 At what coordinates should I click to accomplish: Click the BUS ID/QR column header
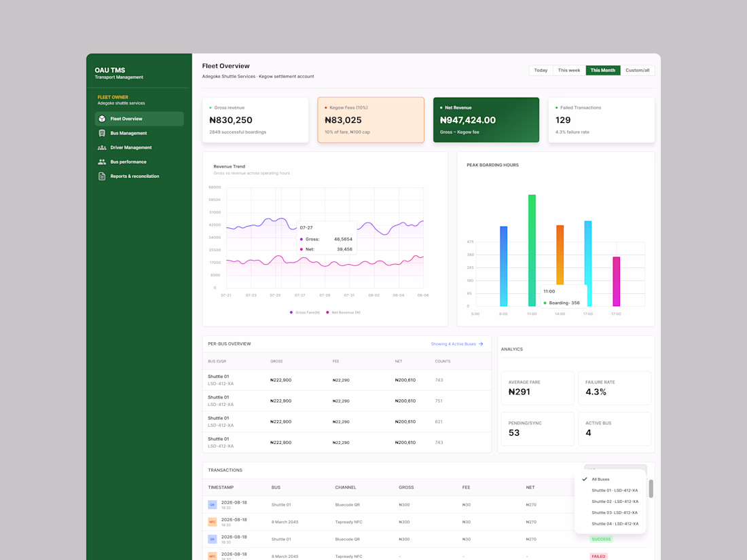coord(217,361)
